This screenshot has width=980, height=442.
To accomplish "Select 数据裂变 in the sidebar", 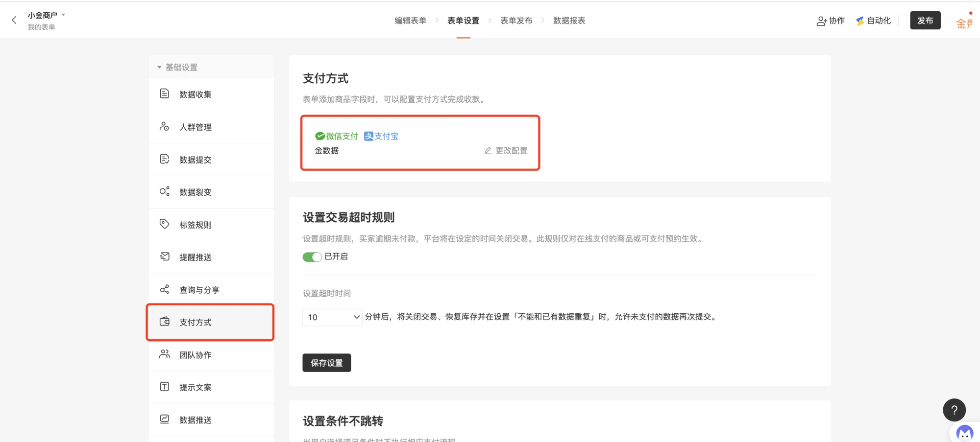I will (196, 192).
